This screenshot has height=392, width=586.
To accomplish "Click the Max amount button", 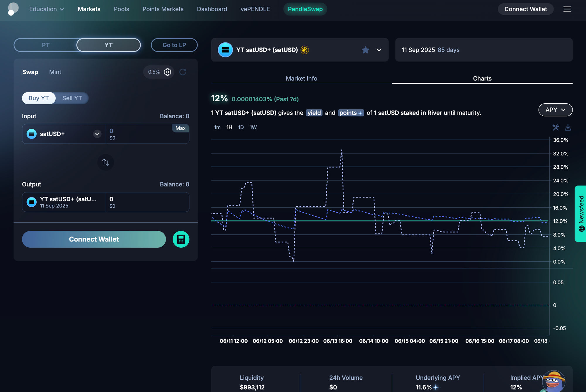I will (180, 128).
